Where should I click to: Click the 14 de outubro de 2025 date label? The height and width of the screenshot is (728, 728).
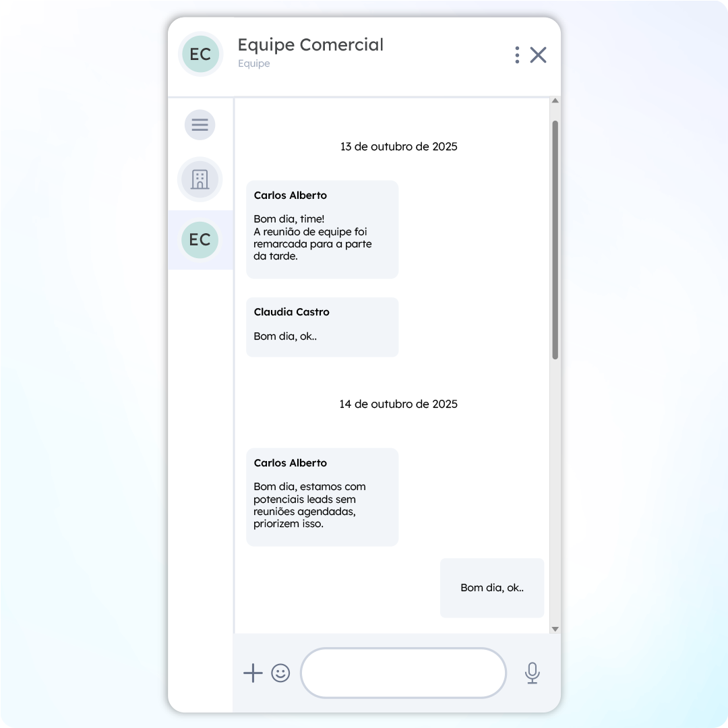(x=398, y=404)
